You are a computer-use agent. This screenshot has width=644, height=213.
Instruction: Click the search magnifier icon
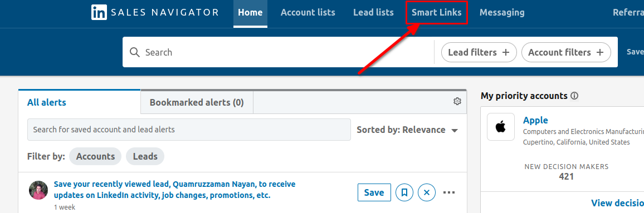[135, 52]
